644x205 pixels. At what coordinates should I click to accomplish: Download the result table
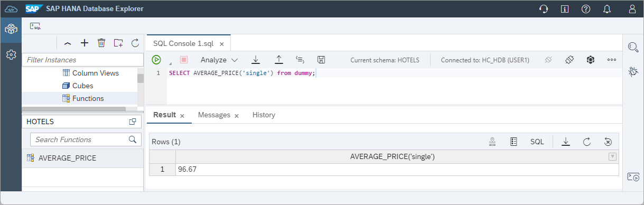click(566, 142)
